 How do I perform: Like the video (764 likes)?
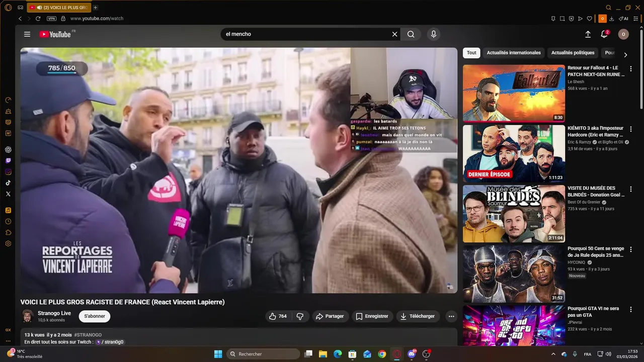pyautogui.click(x=278, y=316)
